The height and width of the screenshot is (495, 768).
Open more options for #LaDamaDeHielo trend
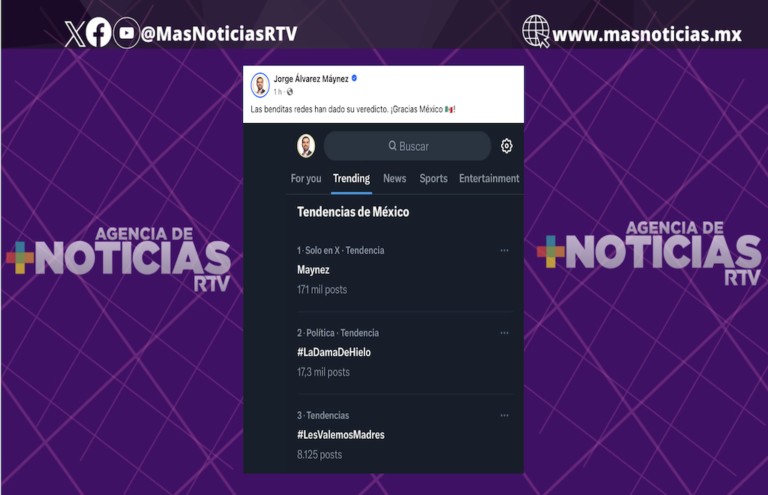click(x=504, y=333)
